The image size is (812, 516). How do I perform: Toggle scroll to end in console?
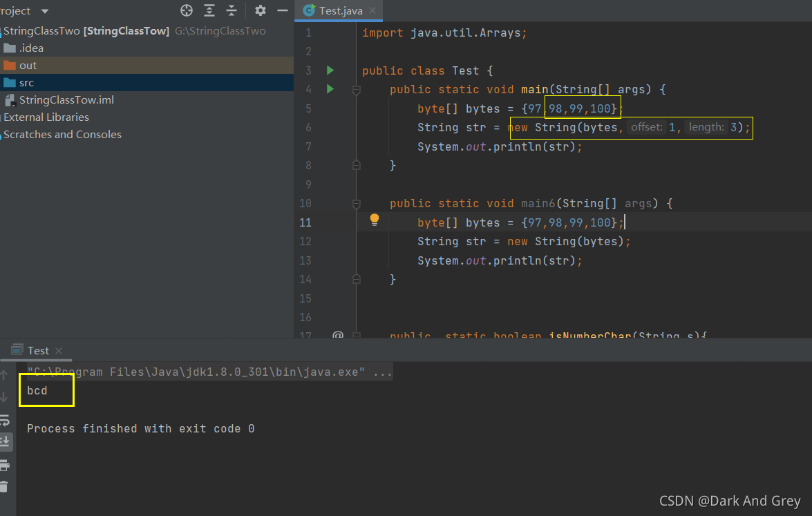[x=5, y=441]
